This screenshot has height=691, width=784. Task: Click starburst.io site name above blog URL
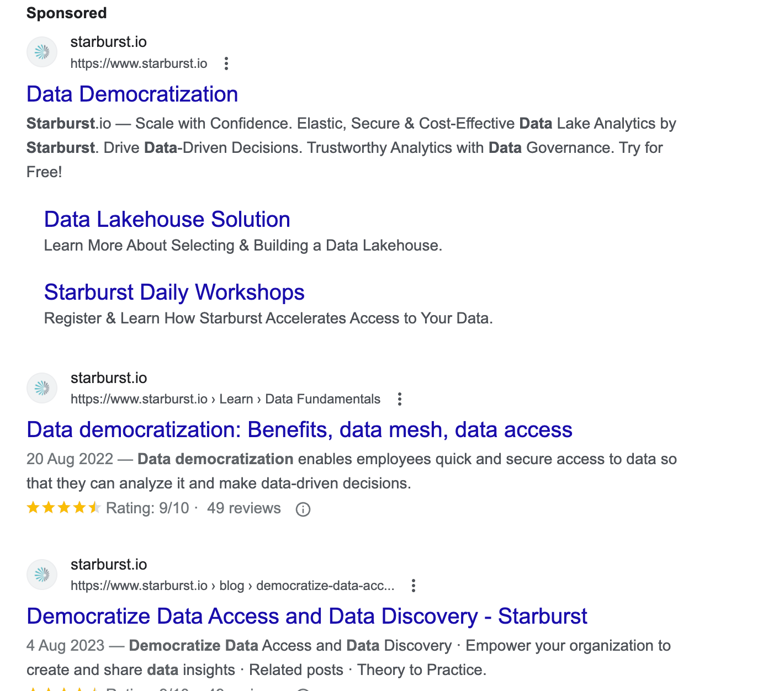108,565
